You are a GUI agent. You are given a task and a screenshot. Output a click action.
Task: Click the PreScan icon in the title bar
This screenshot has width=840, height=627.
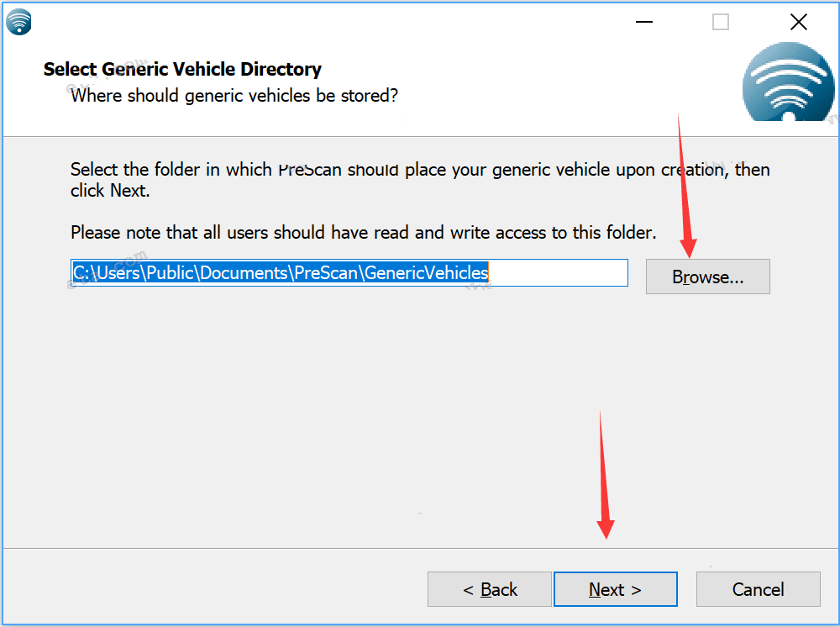(x=18, y=22)
